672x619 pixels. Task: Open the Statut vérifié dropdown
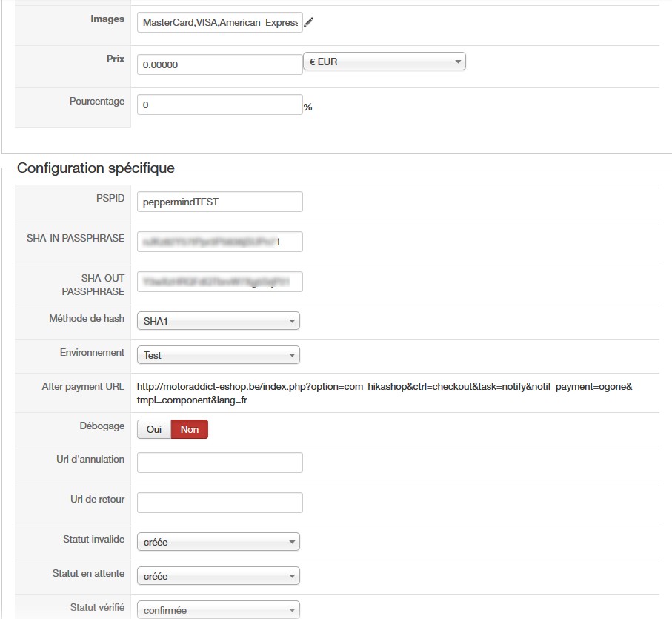click(219, 610)
